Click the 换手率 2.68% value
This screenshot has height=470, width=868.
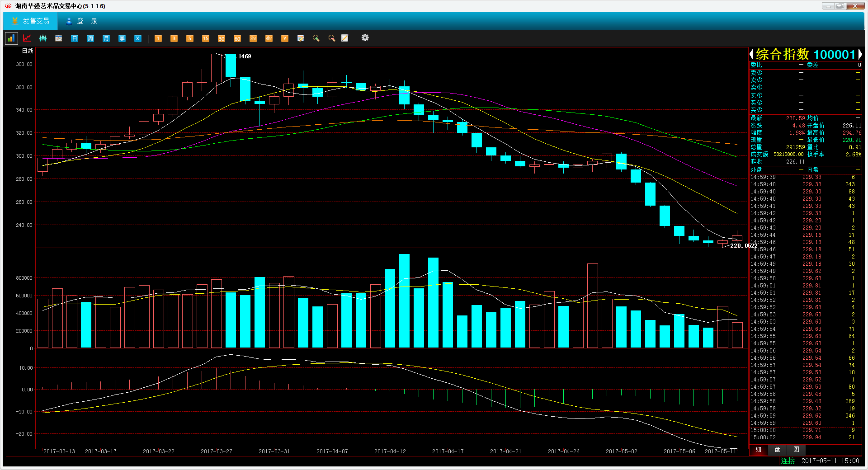click(x=854, y=155)
